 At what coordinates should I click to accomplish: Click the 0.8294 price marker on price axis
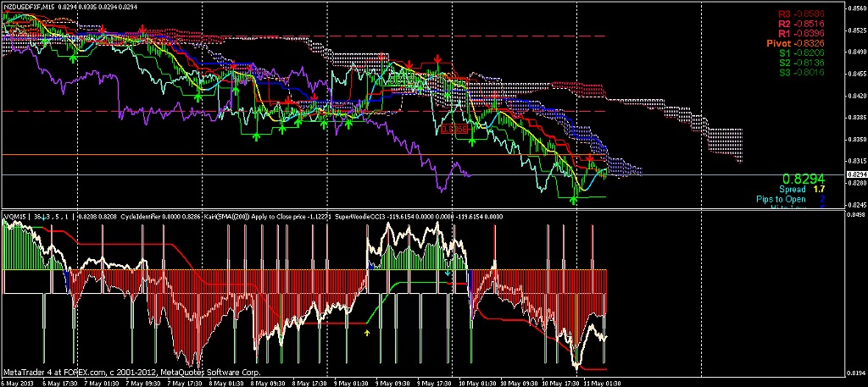855,174
